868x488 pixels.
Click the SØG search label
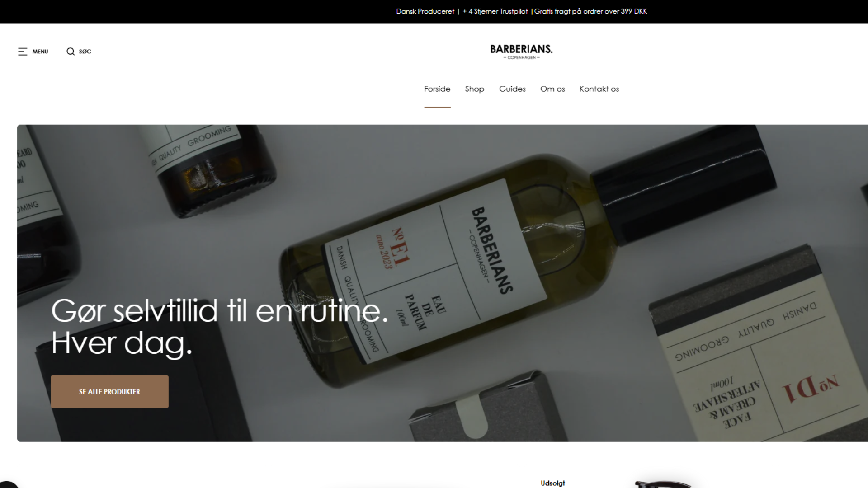85,52
